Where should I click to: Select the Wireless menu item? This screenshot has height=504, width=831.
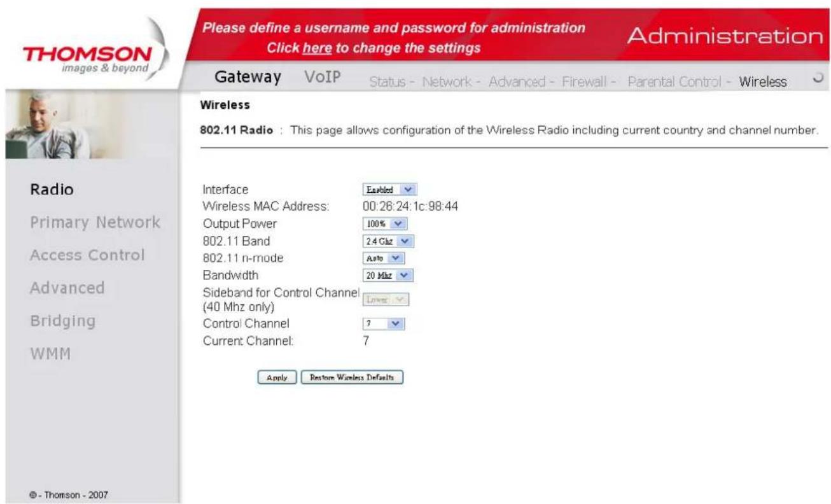pos(763,81)
